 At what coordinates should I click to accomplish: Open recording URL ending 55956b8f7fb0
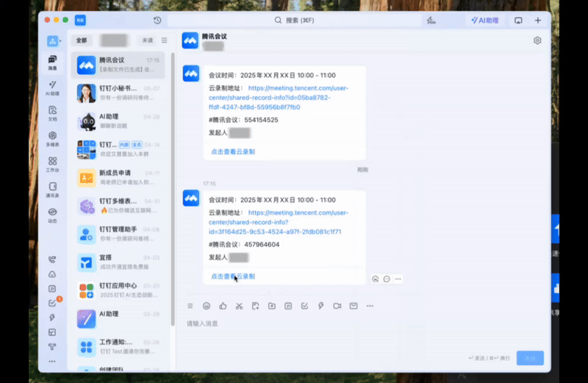point(279,98)
